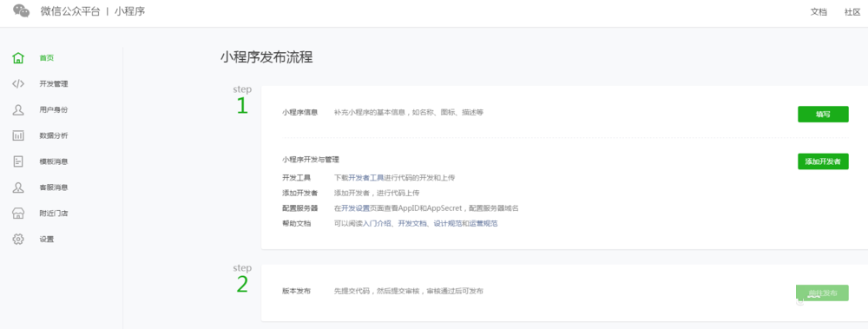868x329 pixels.
Task: Click the 小程序 text in the header
Action: [130, 11]
